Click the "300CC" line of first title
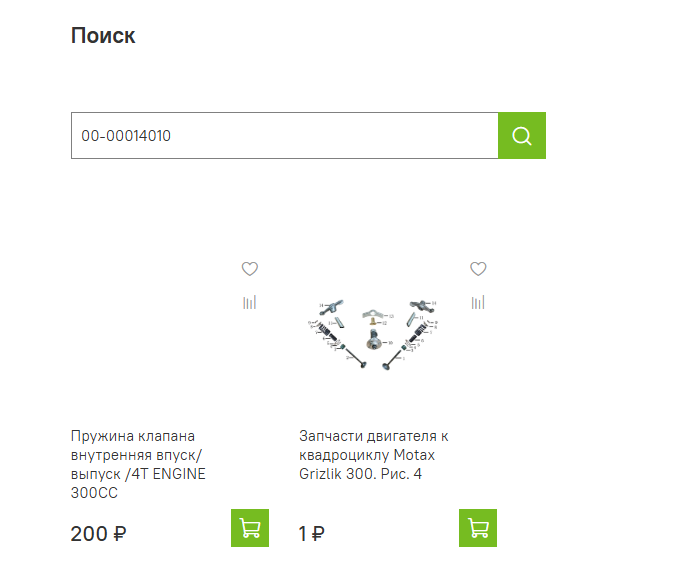694x571 pixels. point(95,493)
